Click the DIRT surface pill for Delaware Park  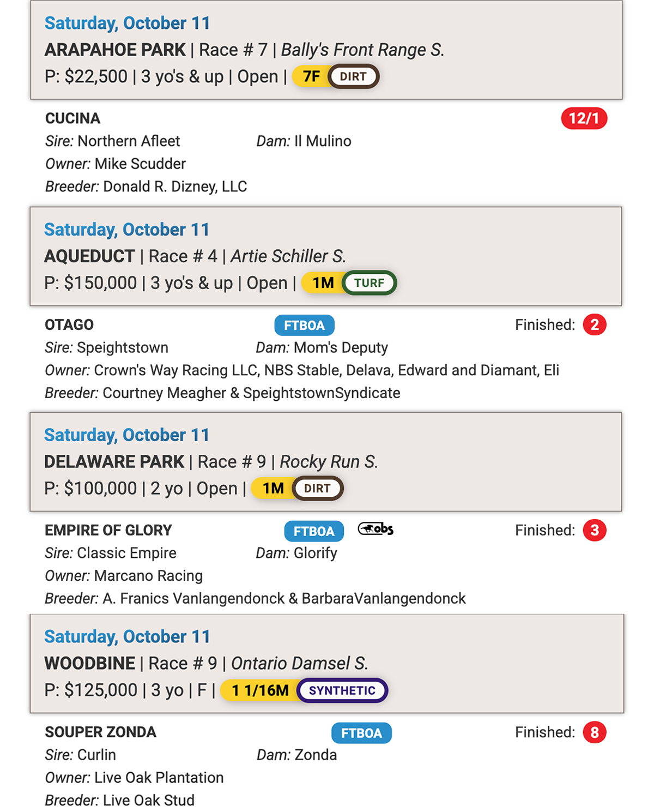(317, 489)
